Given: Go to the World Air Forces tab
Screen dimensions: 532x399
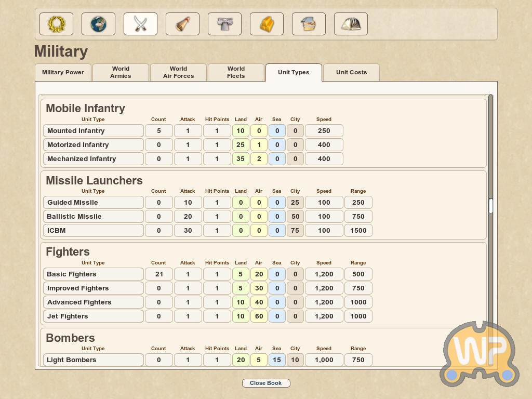Looking at the screenshot, I should pyautogui.click(x=178, y=73).
